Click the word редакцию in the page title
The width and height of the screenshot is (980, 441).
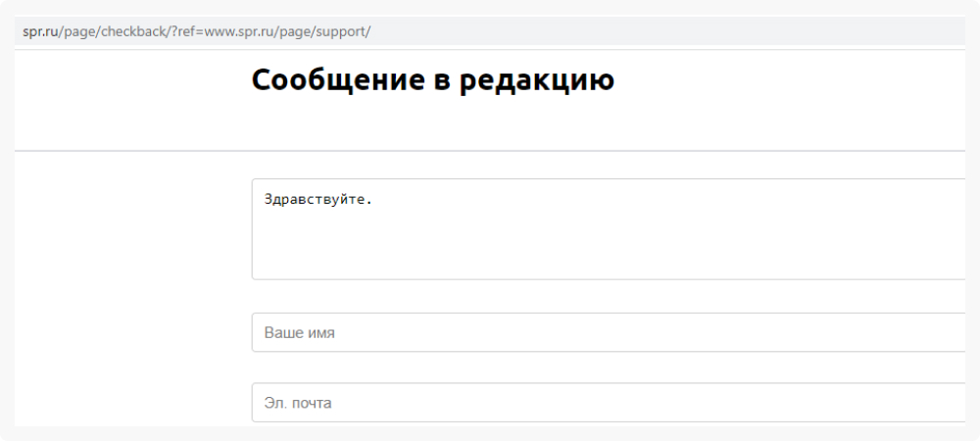tap(537, 82)
